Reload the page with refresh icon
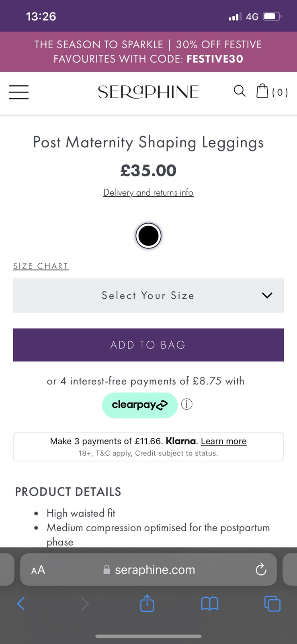297x644 pixels. (261, 570)
